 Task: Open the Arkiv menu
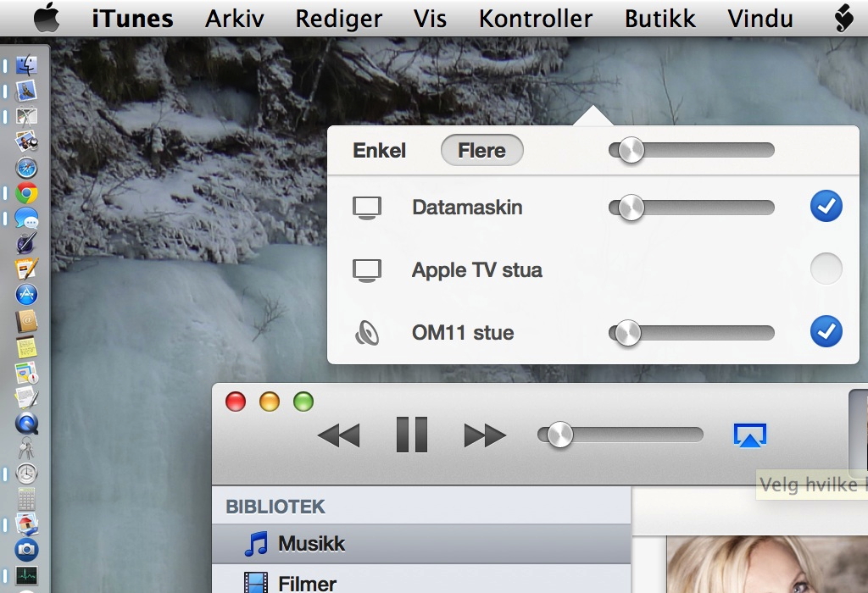(x=235, y=19)
